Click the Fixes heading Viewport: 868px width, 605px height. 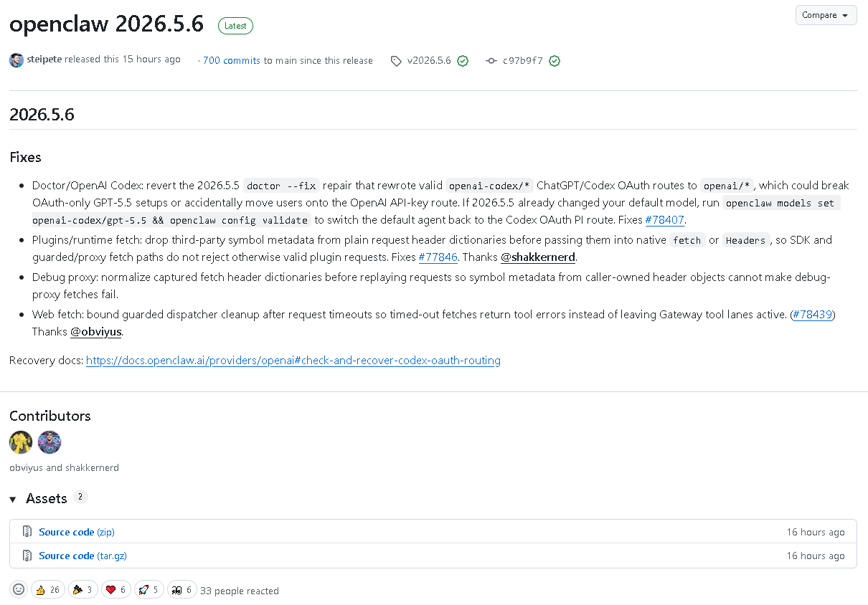[25, 157]
